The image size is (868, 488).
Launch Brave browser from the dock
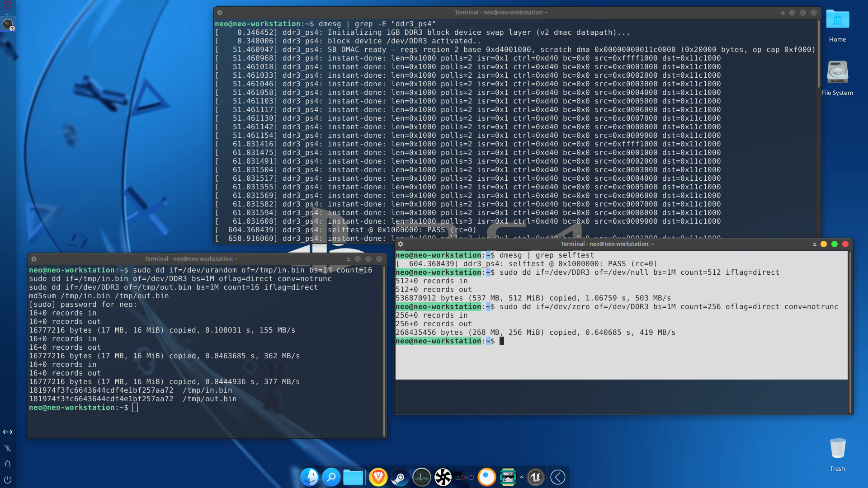[378, 477]
